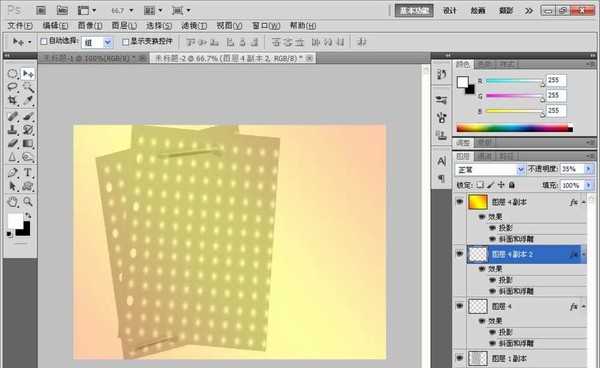
Task: Open the History panel icon in dock
Action: pos(442,74)
